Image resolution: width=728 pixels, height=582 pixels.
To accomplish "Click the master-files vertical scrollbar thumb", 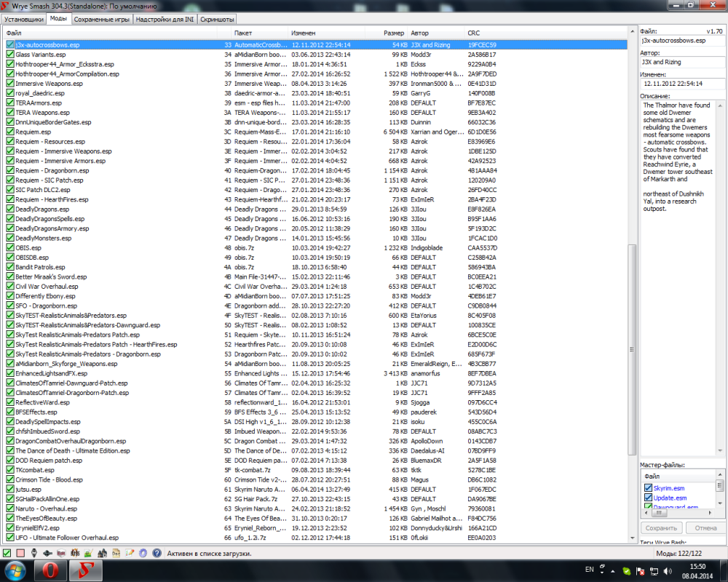I will pyautogui.click(x=720, y=485).
